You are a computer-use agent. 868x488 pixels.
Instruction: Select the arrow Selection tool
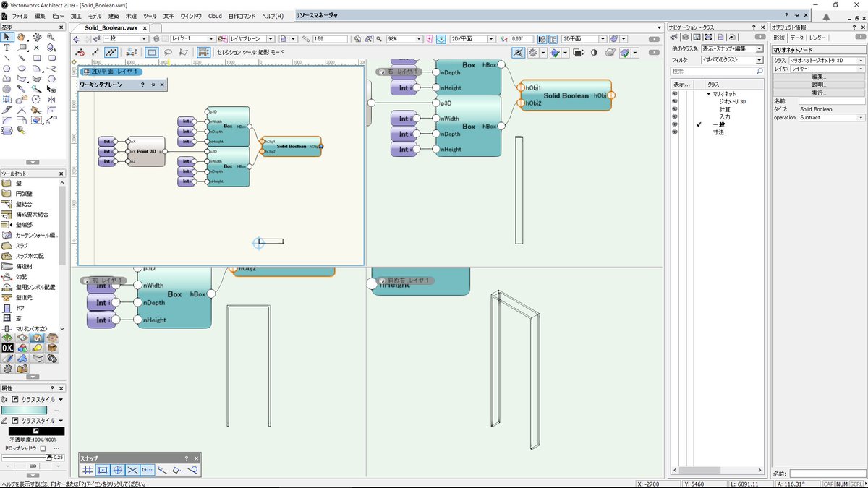pos(7,37)
